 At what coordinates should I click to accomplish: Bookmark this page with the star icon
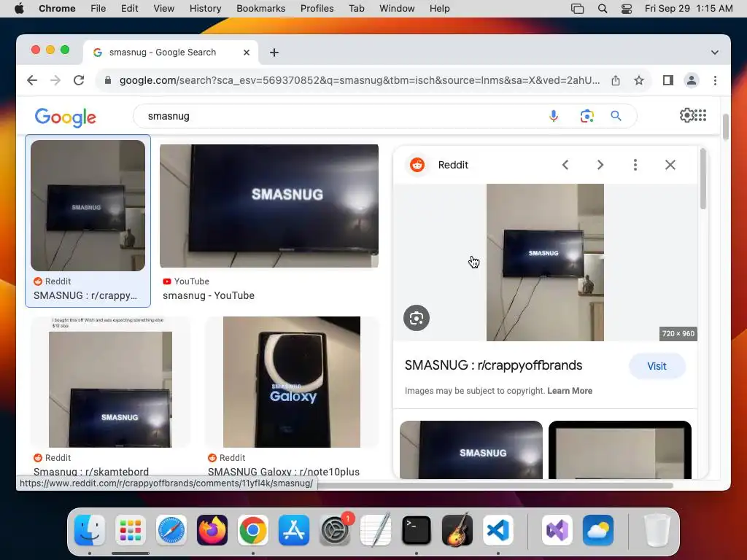point(639,80)
